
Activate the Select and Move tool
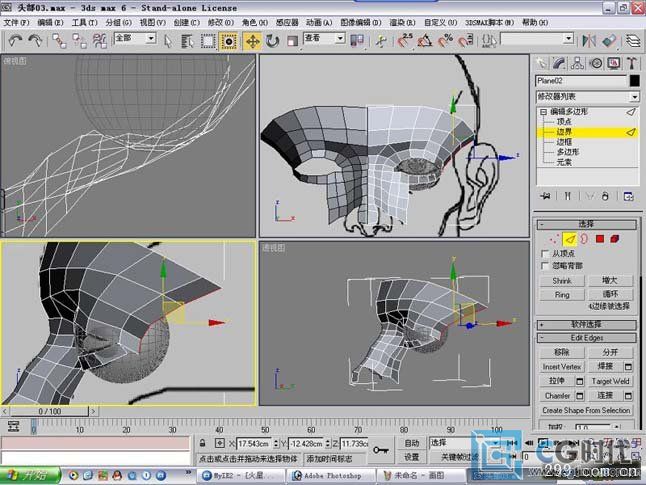pos(252,41)
